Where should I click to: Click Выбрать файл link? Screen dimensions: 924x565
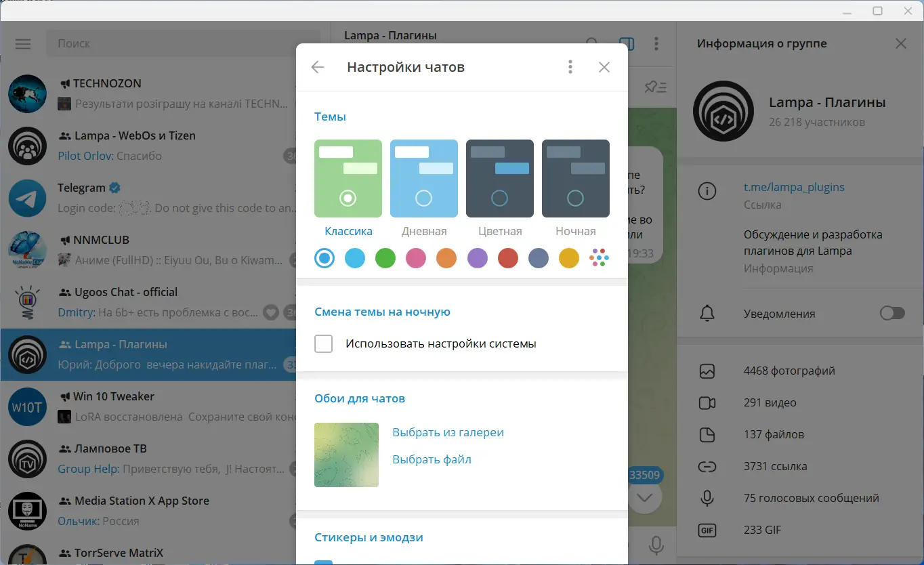(432, 459)
